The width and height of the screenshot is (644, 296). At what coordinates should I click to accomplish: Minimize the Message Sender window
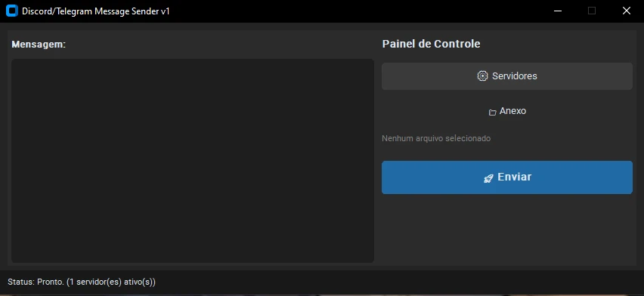(557, 11)
